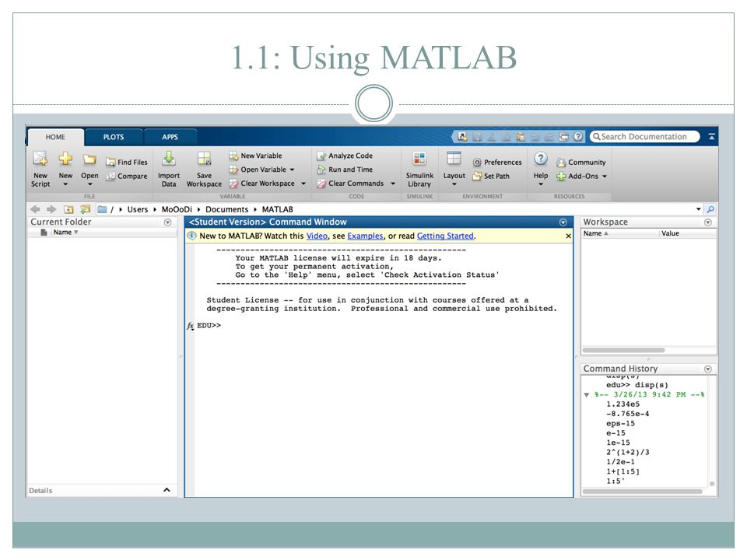Viewport: 747px width, 560px height.
Task: Switch to the APPS tab
Action: (170, 137)
